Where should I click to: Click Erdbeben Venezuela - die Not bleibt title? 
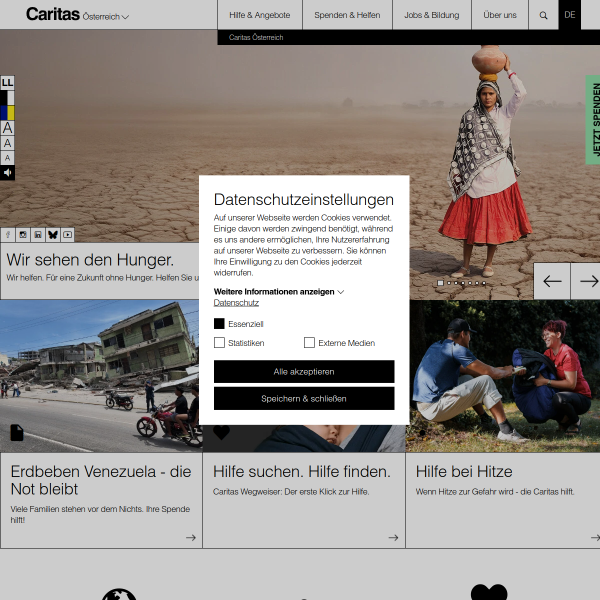(x=101, y=480)
